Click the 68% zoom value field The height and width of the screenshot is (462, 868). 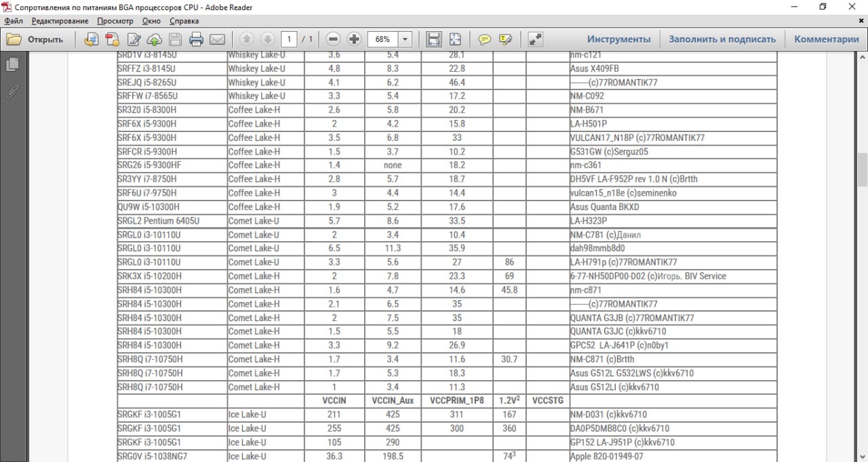(x=383, y=39)
